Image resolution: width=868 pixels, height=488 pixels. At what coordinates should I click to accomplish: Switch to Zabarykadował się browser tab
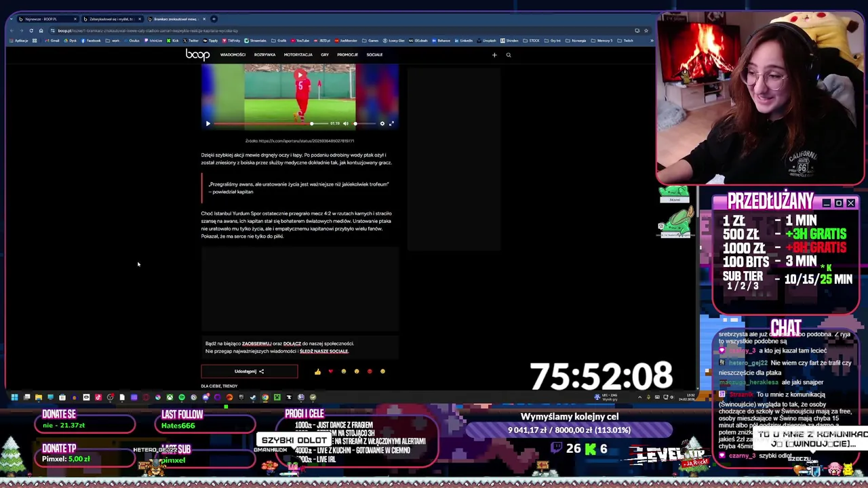coord(112,19)
